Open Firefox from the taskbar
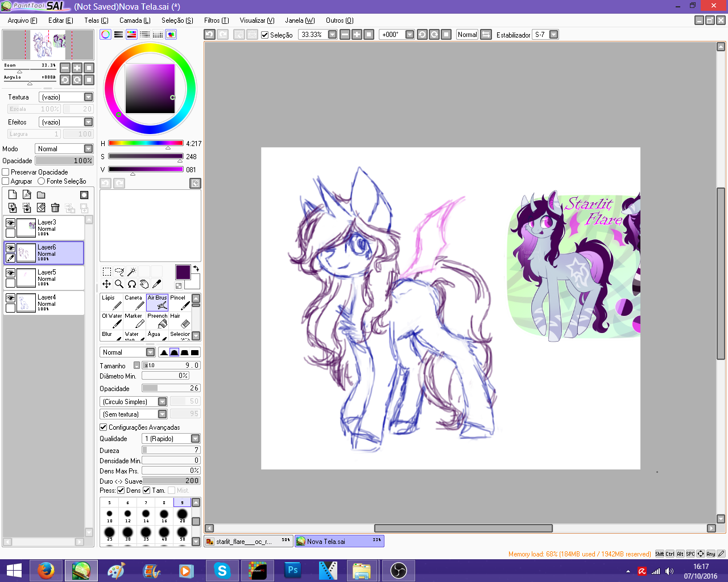This screenshot has width=728, height=582. (45, 570)
